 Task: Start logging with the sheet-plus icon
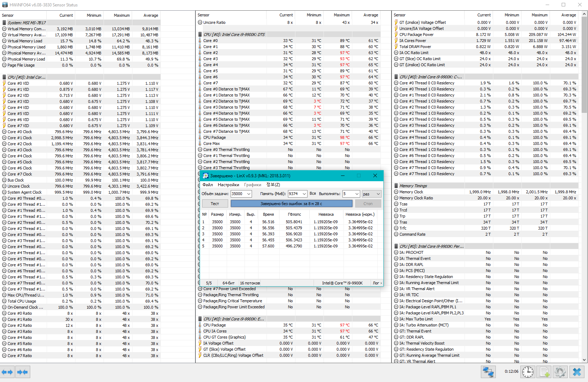point(545,372)
